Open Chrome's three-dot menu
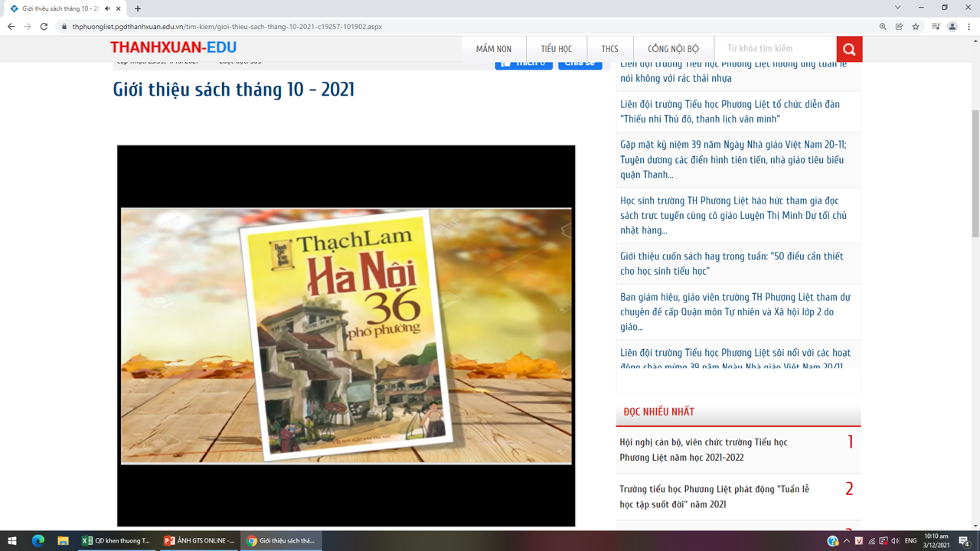980x551 pixels. coord(969,27)
